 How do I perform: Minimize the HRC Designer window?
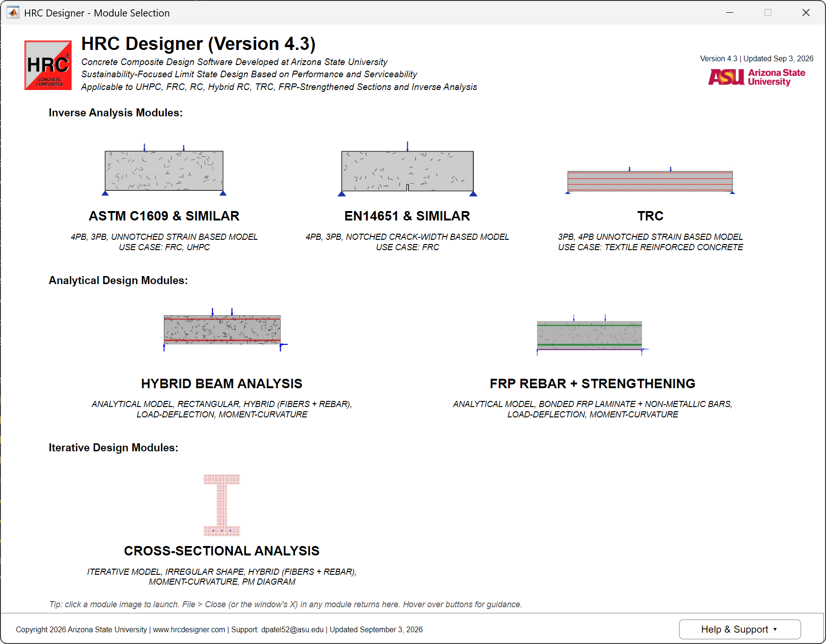pyautogui.click(x=729, y=13)
